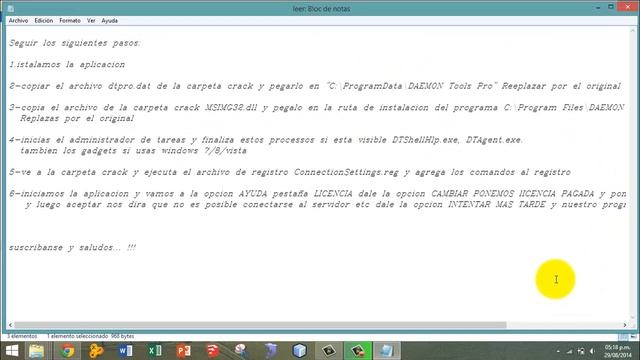Click 'DTShellHlp.exe' in step 4
Screen dimensions: 640x360
[425, 140]
